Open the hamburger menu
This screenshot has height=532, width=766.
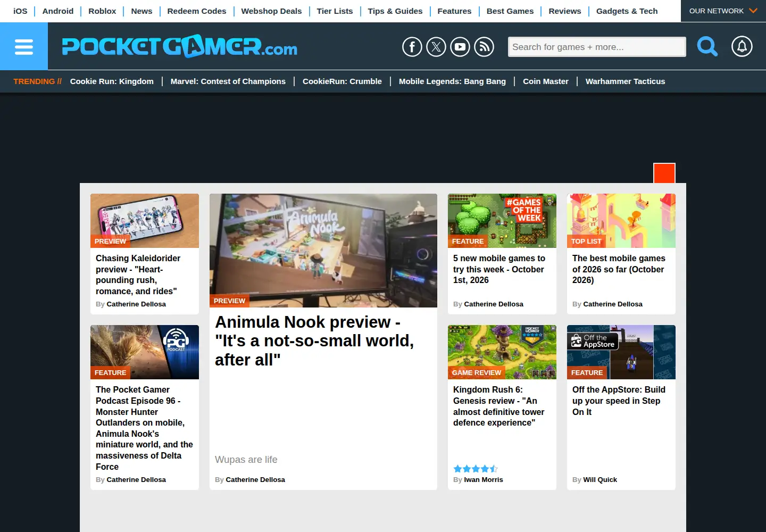click(24, 46)
